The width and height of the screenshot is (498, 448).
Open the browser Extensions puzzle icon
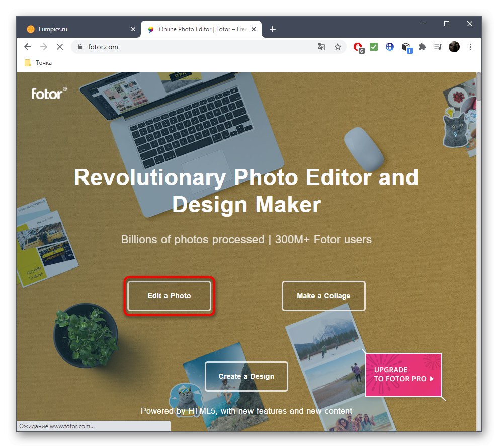422,47
